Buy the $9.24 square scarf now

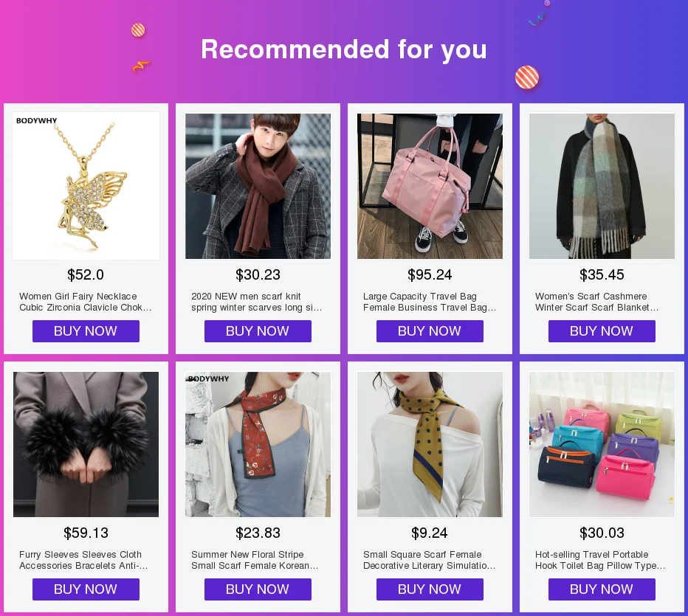[x=430, y=589]
